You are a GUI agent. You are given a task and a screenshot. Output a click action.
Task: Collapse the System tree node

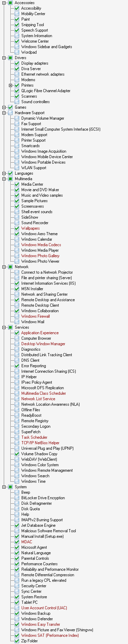pyautogui.click(x=4, y=487)
